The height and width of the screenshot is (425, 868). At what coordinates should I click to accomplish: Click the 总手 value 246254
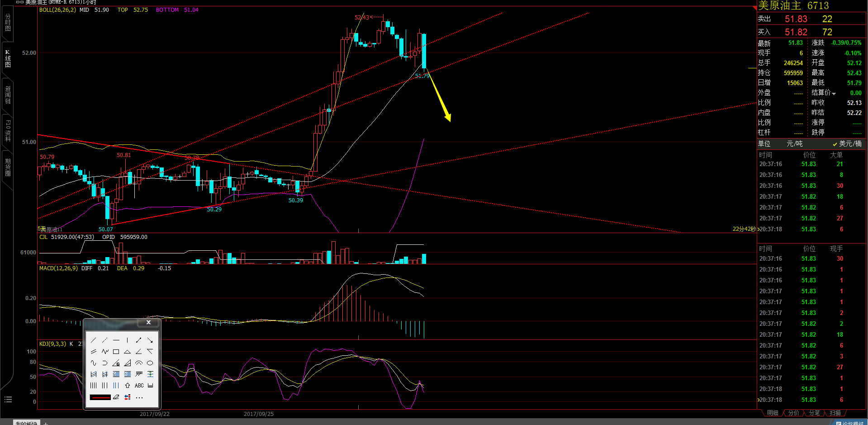coord(793,63)
